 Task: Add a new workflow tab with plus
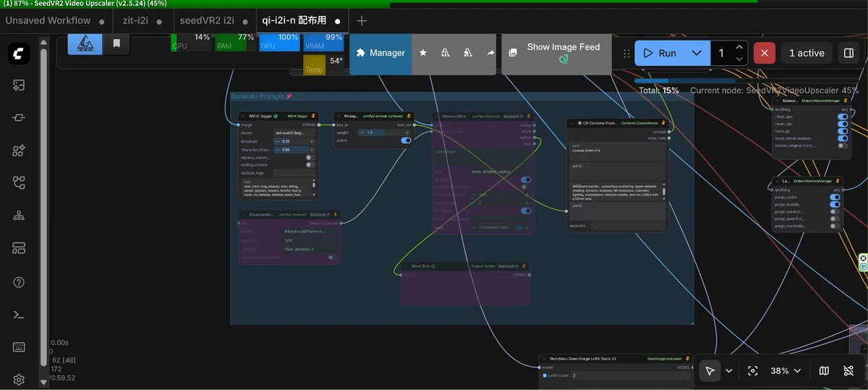362,21
